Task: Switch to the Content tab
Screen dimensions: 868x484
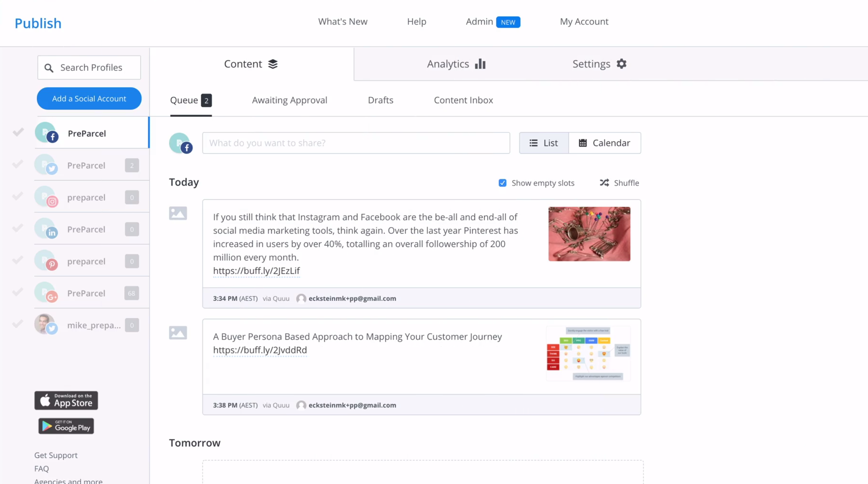Action: coord(252,64)
